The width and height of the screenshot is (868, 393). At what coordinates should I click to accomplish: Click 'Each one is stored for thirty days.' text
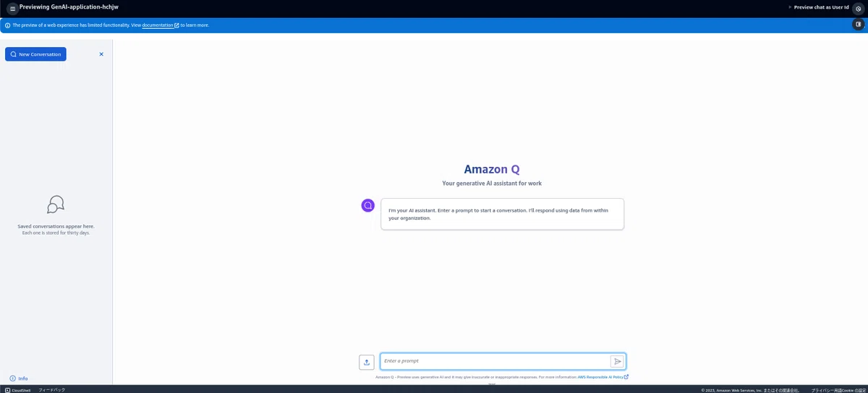(56, 233)
